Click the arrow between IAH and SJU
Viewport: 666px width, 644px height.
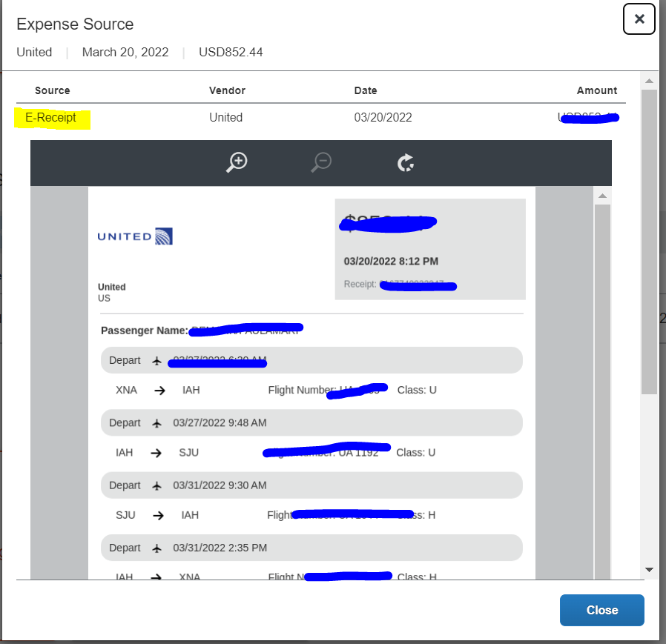pos(156,453)
